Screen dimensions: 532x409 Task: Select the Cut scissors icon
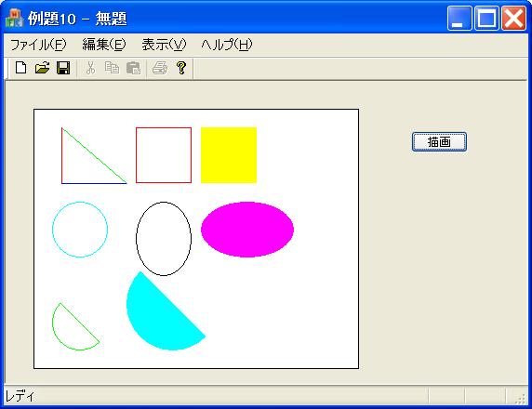tap(90, 68)
